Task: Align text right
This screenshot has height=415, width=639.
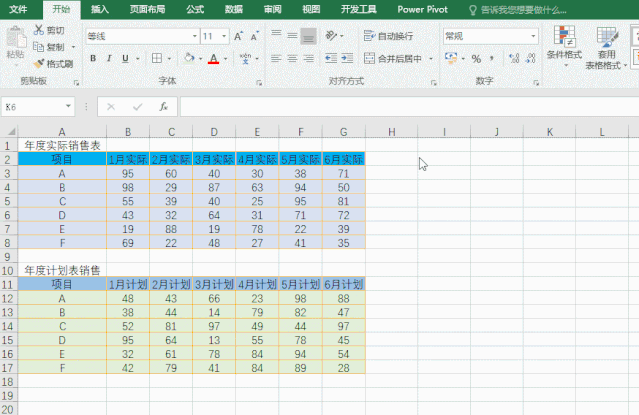Action: pyautogui.click(x=308, y=58)
